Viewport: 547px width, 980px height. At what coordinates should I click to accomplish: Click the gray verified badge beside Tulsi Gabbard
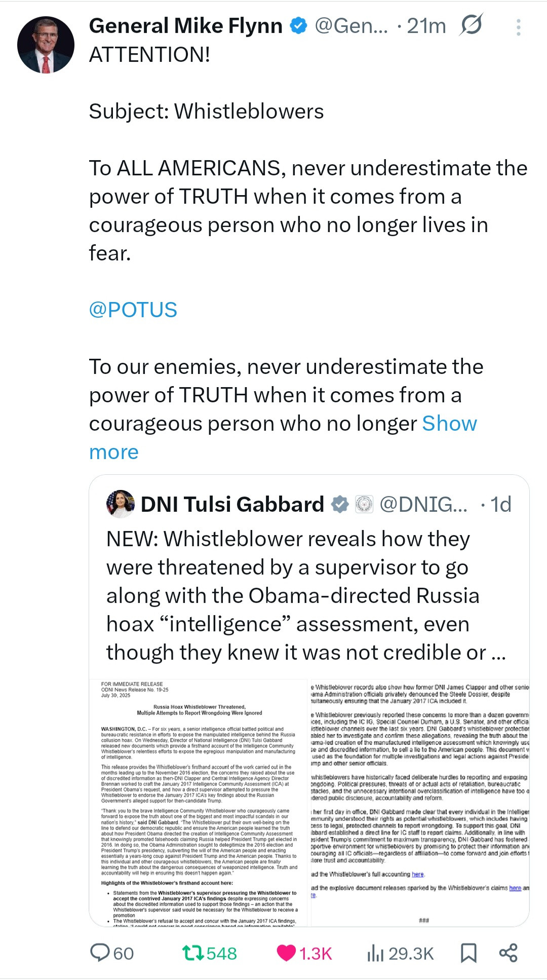tap(340, 504)
